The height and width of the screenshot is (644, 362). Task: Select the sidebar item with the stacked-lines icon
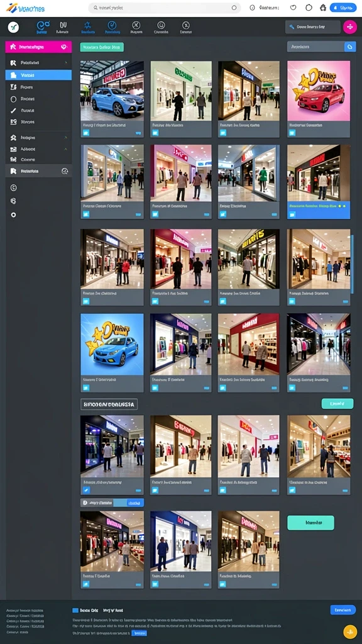[x=38, y=159]
